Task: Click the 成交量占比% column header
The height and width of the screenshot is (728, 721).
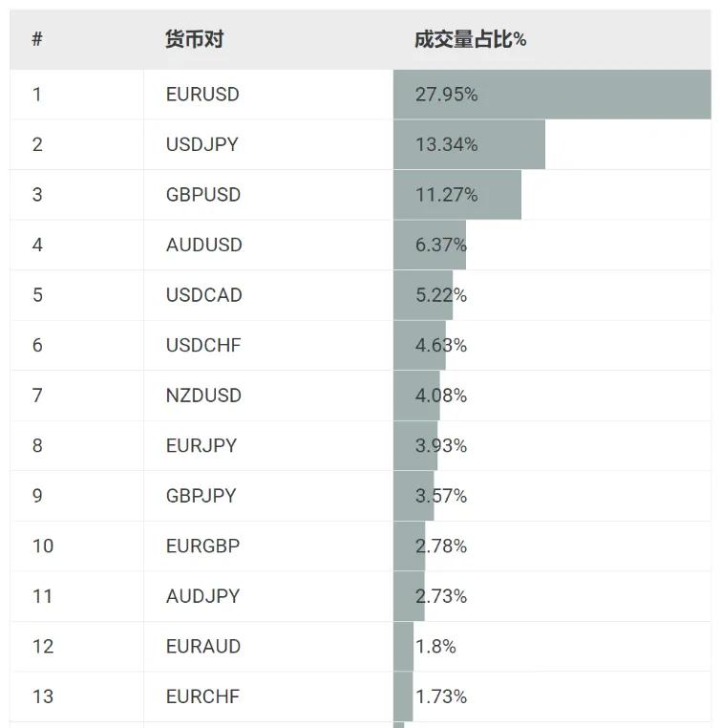Action: click(x=470, y=39)
